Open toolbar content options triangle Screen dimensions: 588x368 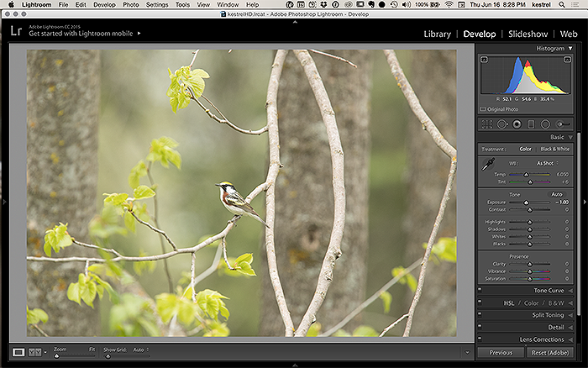(x=467, y=352)
